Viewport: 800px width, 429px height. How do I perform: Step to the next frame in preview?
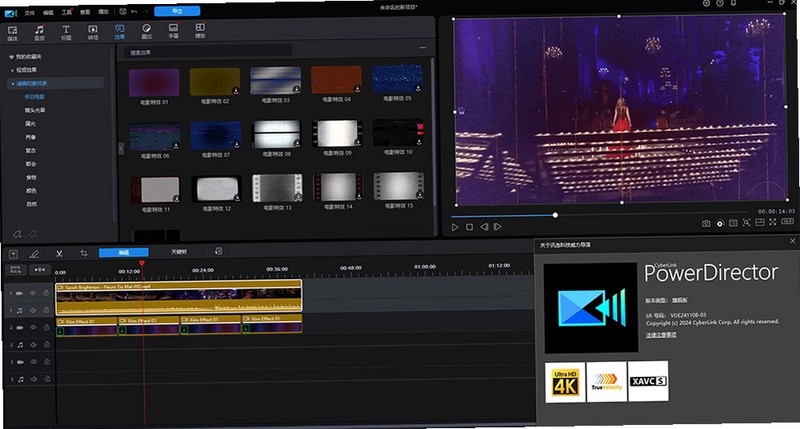[x=498, y=226]
